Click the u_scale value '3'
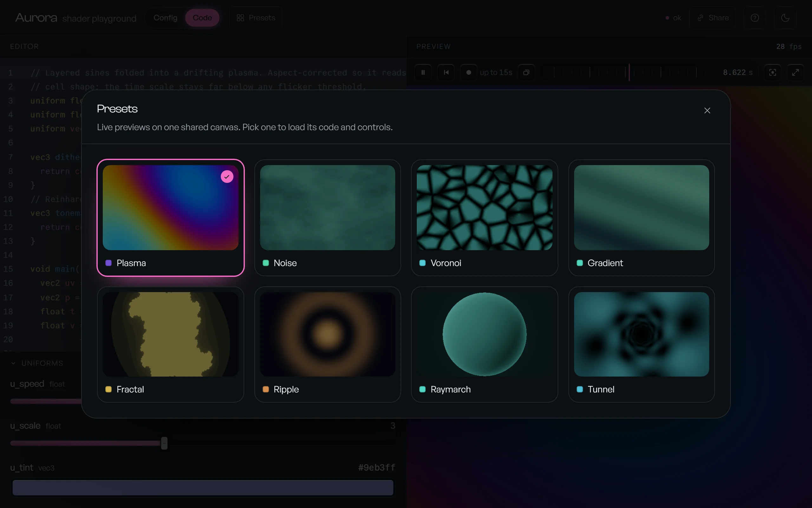 click(393, 426)
